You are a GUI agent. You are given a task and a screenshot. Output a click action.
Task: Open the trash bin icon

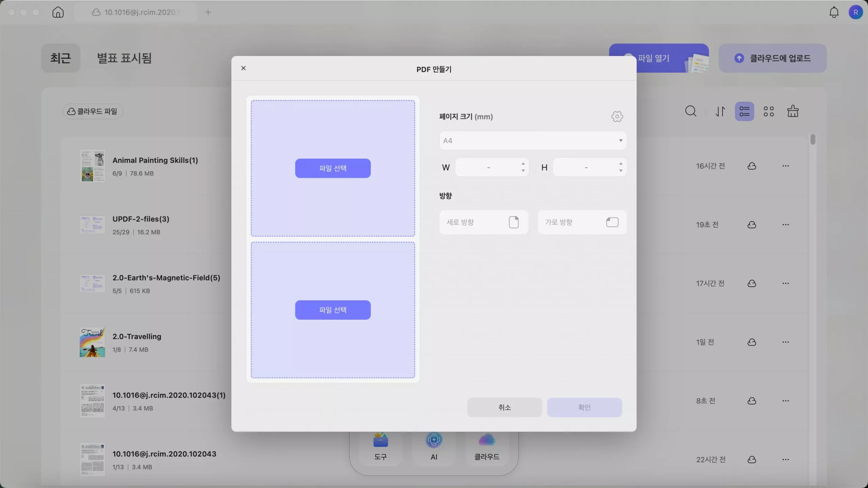[x=793, y=111]
